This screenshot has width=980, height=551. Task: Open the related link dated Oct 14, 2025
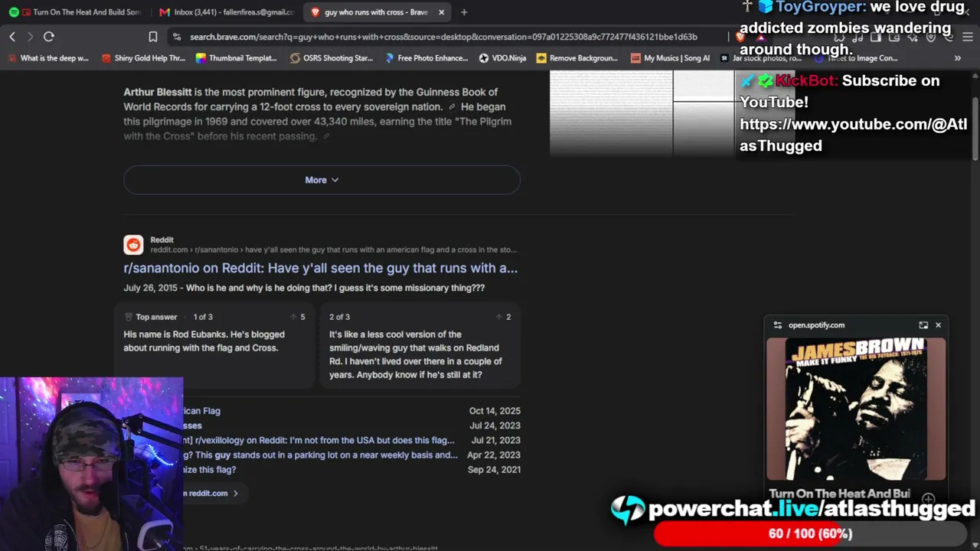pos(202,411)
